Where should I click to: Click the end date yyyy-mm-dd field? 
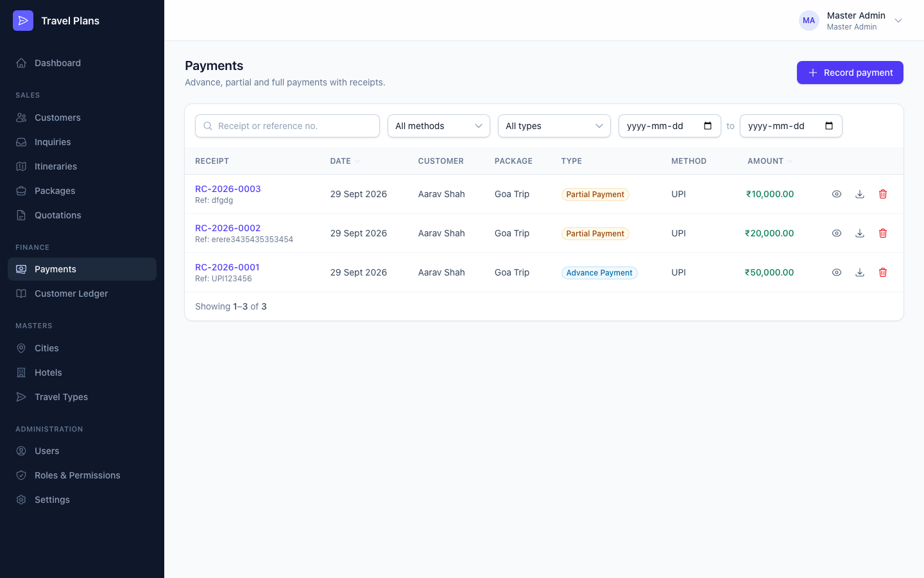click(791, 126)
